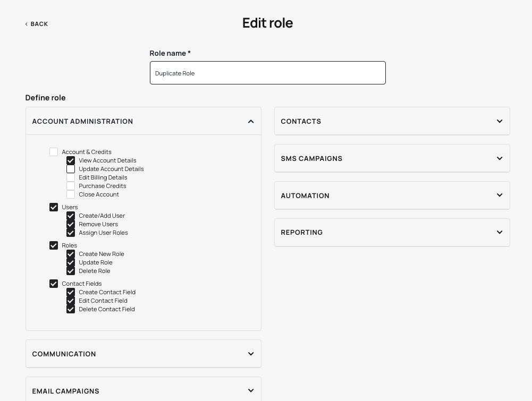
Task: Check the Account & Credits checkbox
Action: 54,152
